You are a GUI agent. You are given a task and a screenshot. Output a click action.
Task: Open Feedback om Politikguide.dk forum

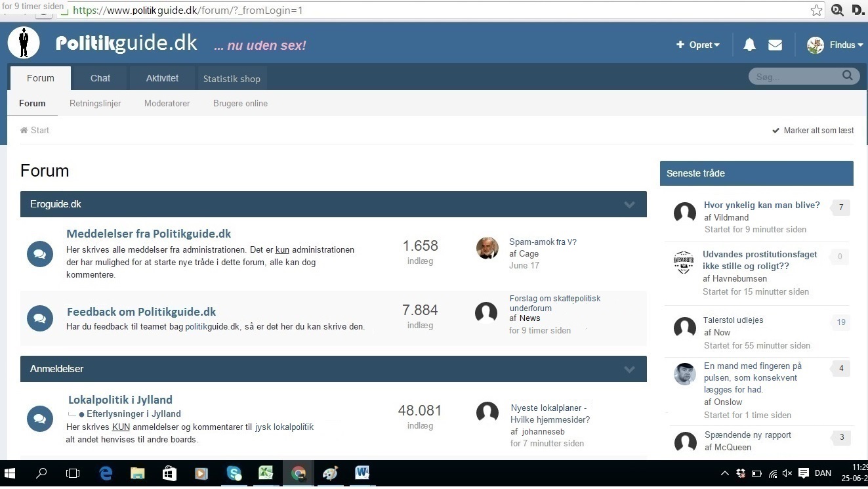[141, 312]
